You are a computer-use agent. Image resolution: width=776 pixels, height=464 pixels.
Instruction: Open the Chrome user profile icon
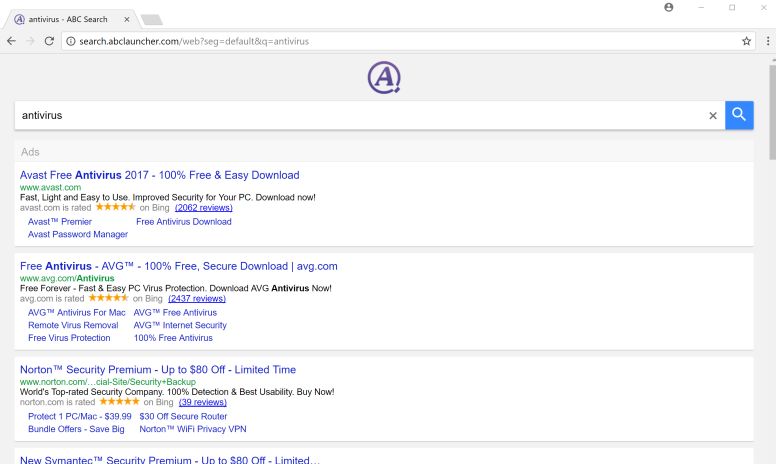click(x=669, y=7)
